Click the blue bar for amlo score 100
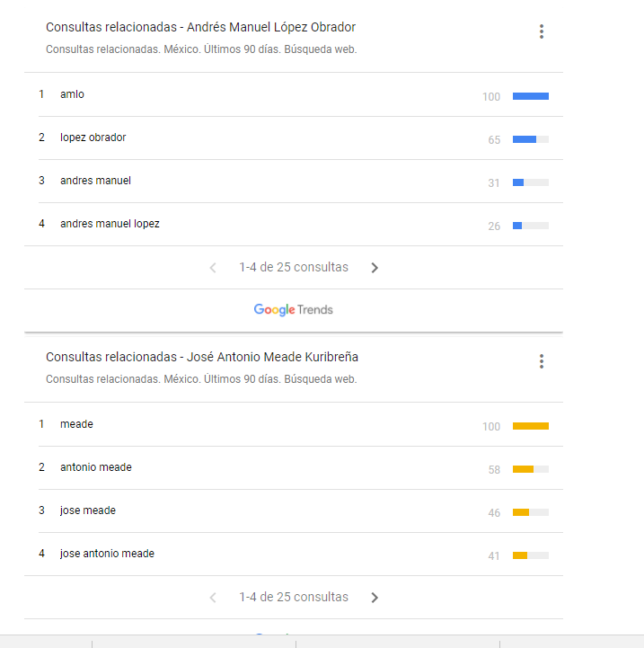Image resolution: width=644 pixels, height=648 pixels. point(530,96)
